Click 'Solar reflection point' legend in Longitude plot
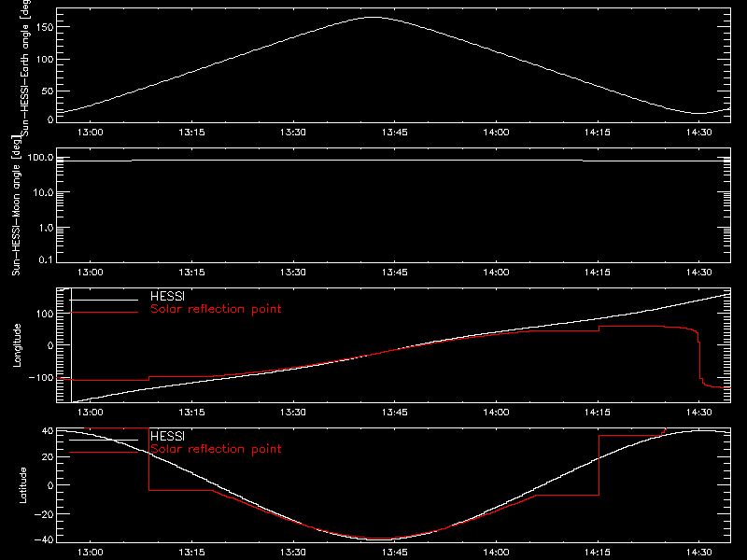 click(x=216, y=309)
